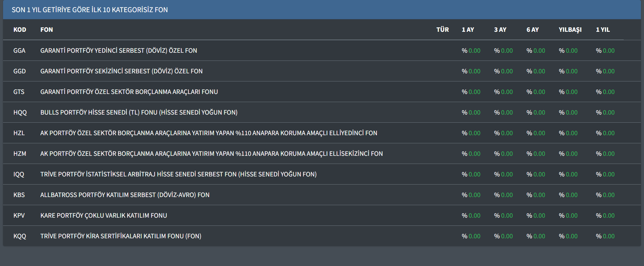Select the GTS fund code

coord(19,92)
